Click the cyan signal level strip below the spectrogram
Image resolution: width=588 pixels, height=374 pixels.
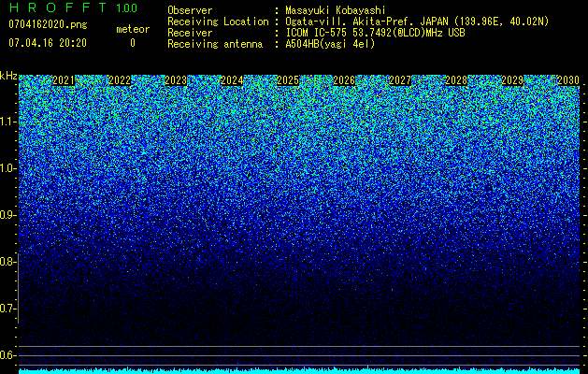click(x=299, y=371)
